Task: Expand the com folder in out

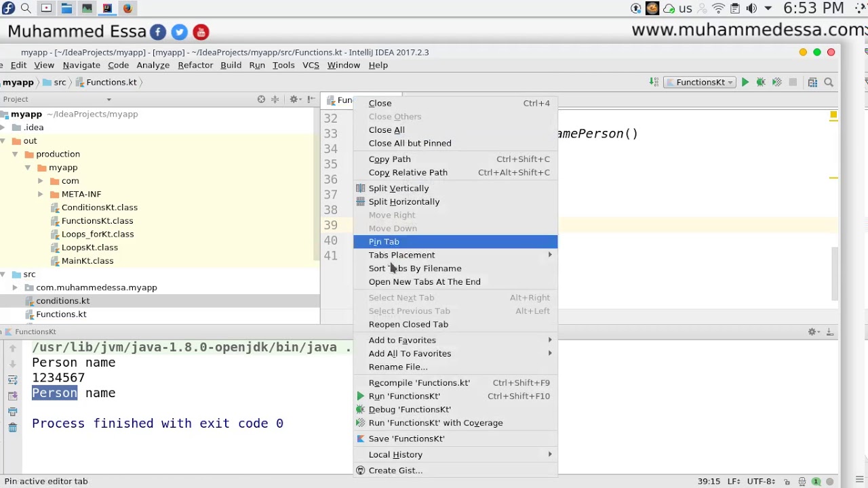Action: point(41,181)
